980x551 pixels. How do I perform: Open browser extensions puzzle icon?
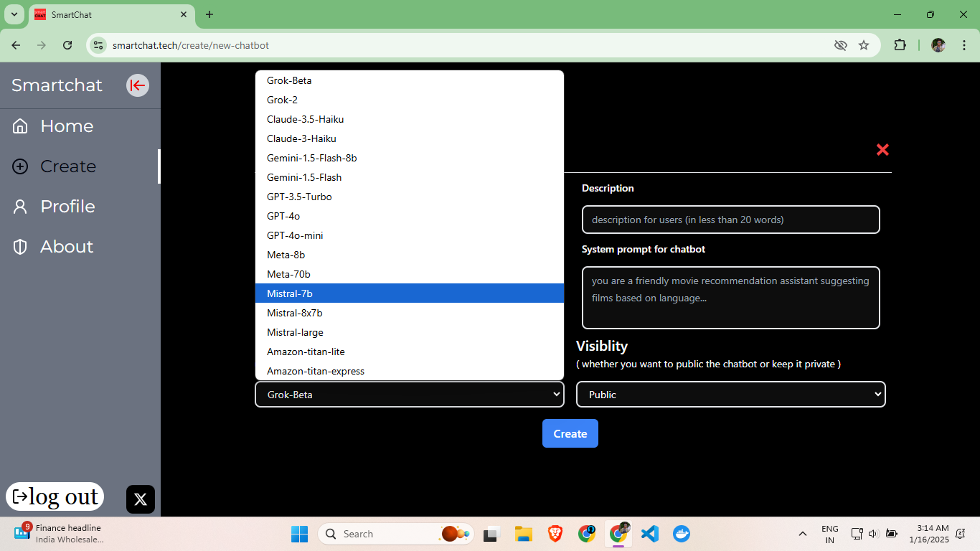900,45
